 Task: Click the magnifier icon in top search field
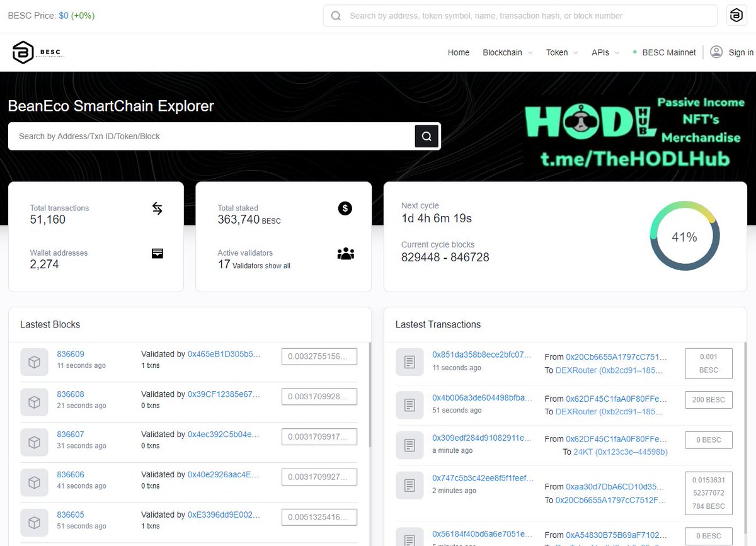pos(336,16)
